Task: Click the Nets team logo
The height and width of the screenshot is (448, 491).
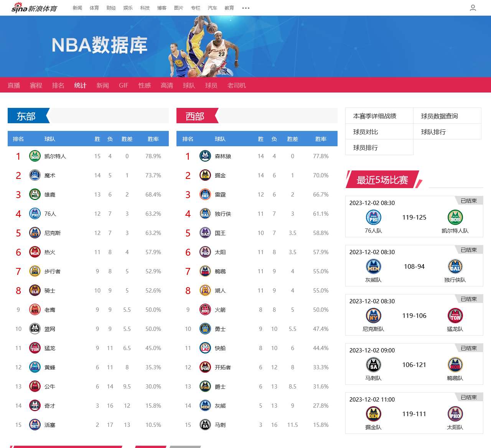Action: (x=35, y=329)
